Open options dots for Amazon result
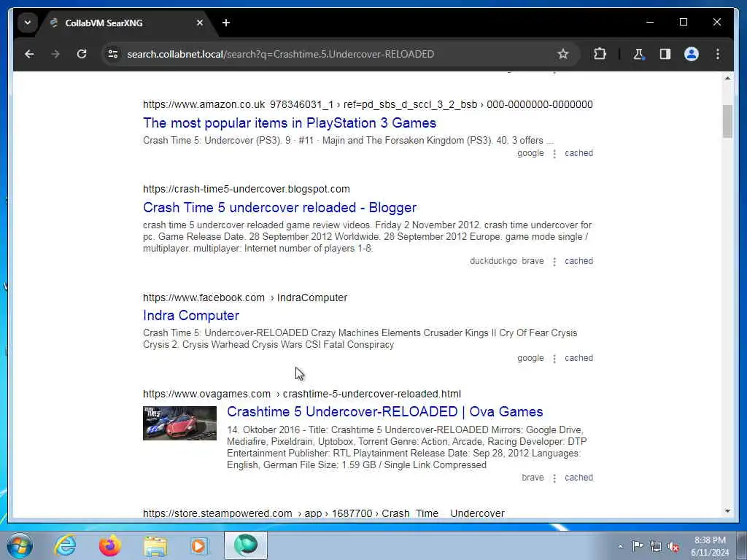747x560 pixels. click(x=554, y=153)
